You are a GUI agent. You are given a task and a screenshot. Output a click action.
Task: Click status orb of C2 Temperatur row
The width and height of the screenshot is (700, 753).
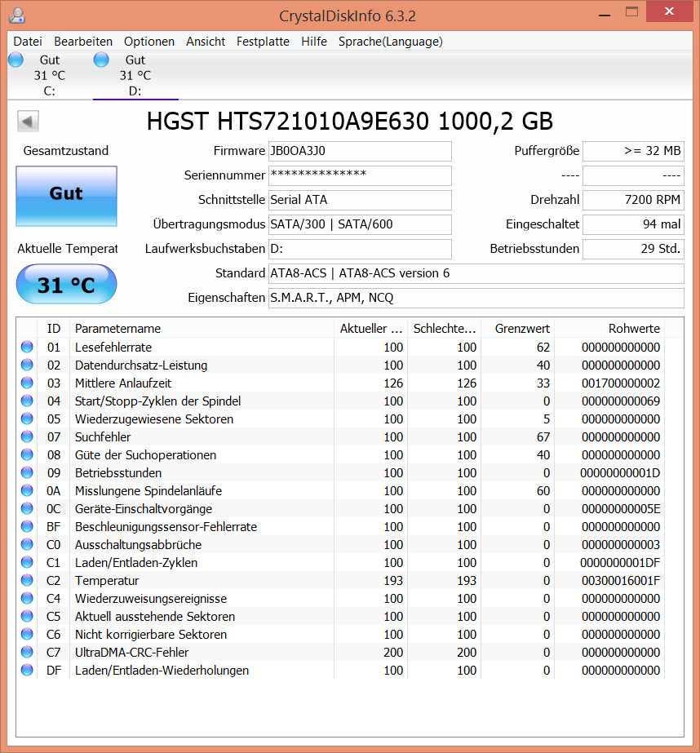[28, 580]
